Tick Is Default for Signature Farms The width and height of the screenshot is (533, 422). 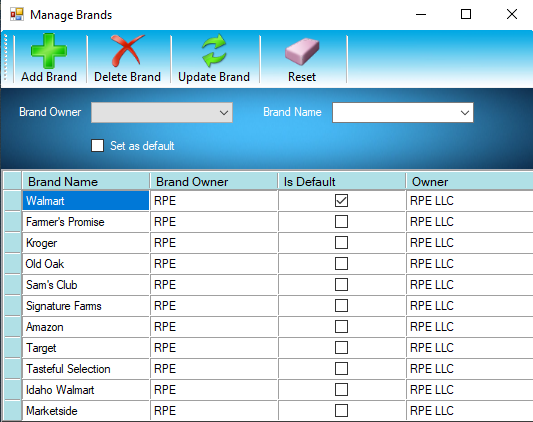point(341,306)
